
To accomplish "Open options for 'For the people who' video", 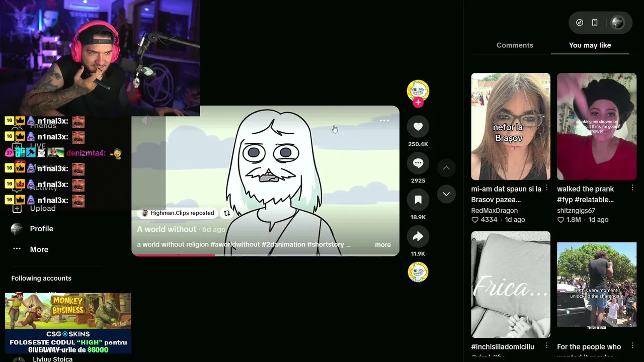I will [x=632, y=346].
